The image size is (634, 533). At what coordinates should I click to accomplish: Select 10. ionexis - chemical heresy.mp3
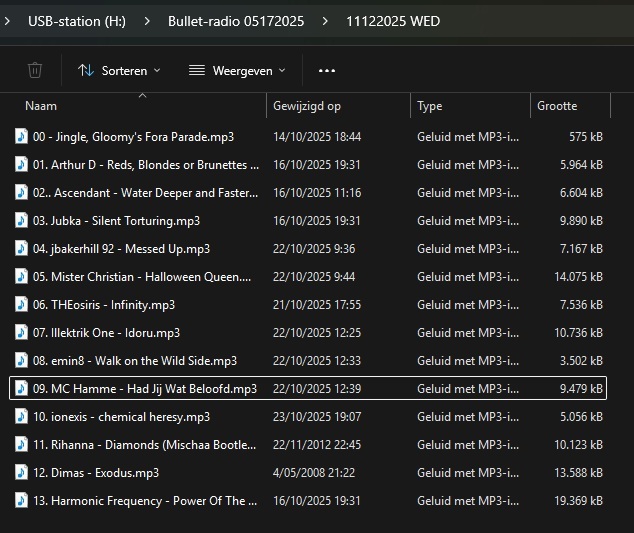[121, 417]
